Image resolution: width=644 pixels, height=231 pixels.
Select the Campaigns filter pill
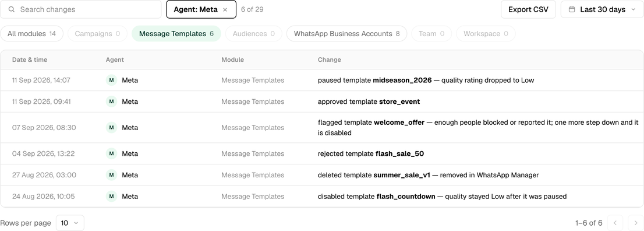(x=97, y=34)
